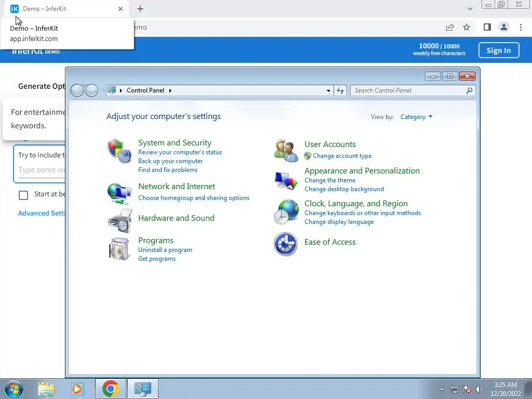
Task: Bookmark this page with star icon
Action: click(467, 27)
